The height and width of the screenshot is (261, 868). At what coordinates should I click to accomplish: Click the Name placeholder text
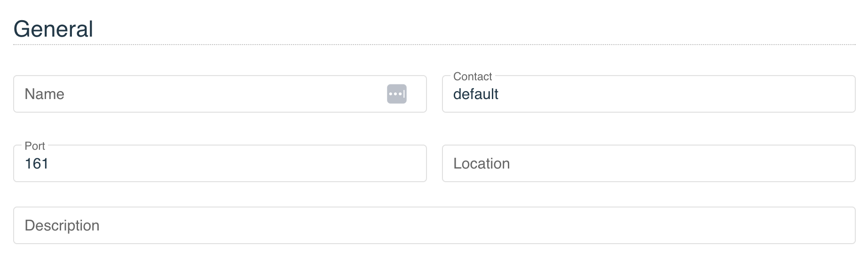pyautogui.click(x=44, y=94)
